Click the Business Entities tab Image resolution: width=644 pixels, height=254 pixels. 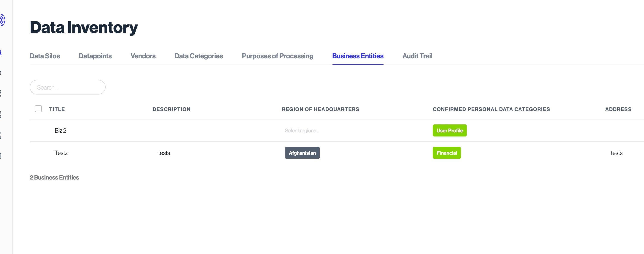click(358, 56)
